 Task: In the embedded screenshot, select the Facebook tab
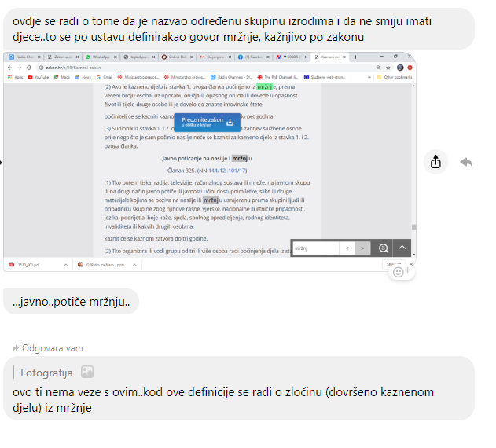pos(254,57)
